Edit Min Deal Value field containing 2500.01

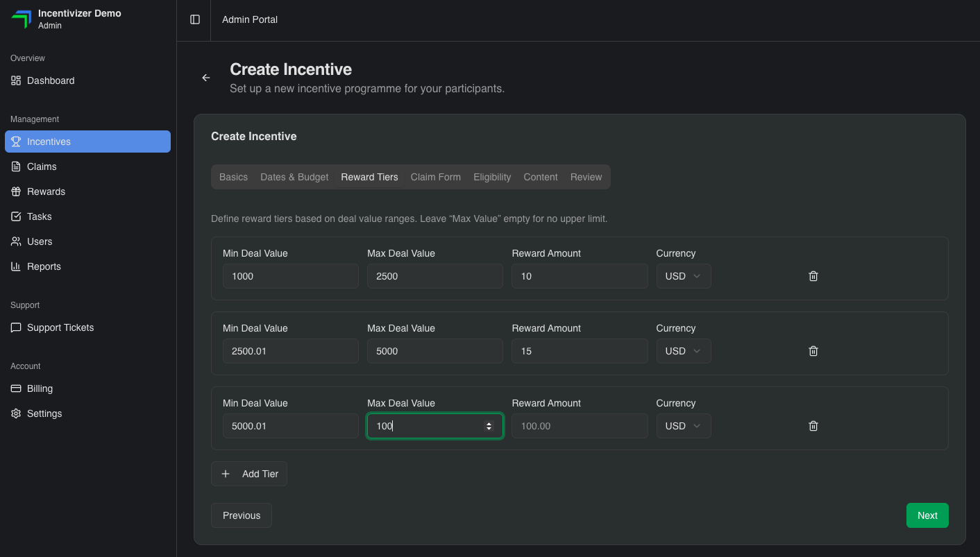(x=291, y=351)
